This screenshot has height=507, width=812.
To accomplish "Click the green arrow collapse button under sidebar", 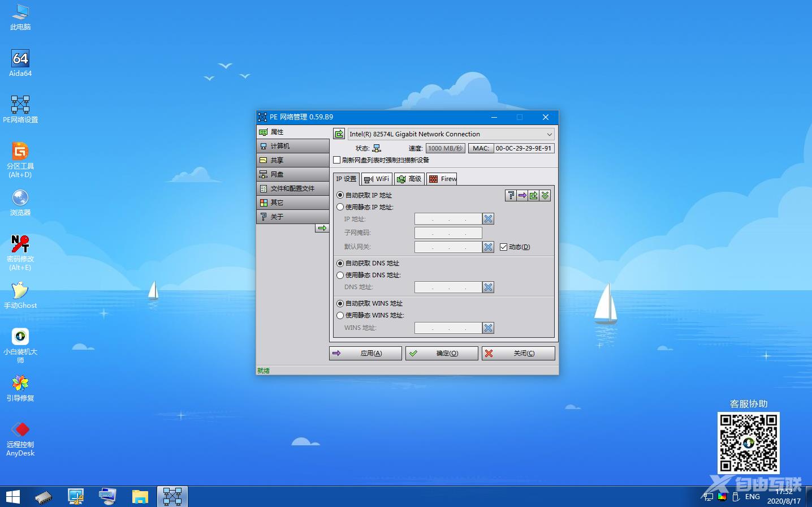I will (322, 228).
